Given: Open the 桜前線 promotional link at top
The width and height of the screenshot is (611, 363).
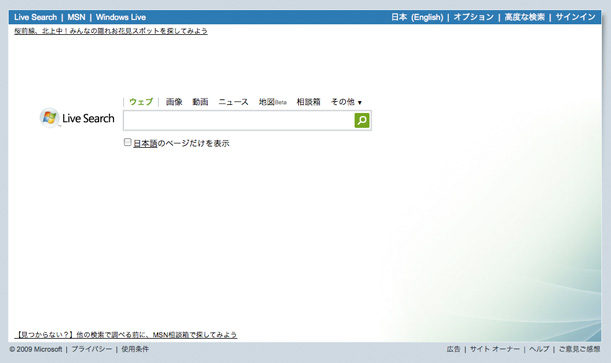Looking at the screenshot, I should point(111,31).
